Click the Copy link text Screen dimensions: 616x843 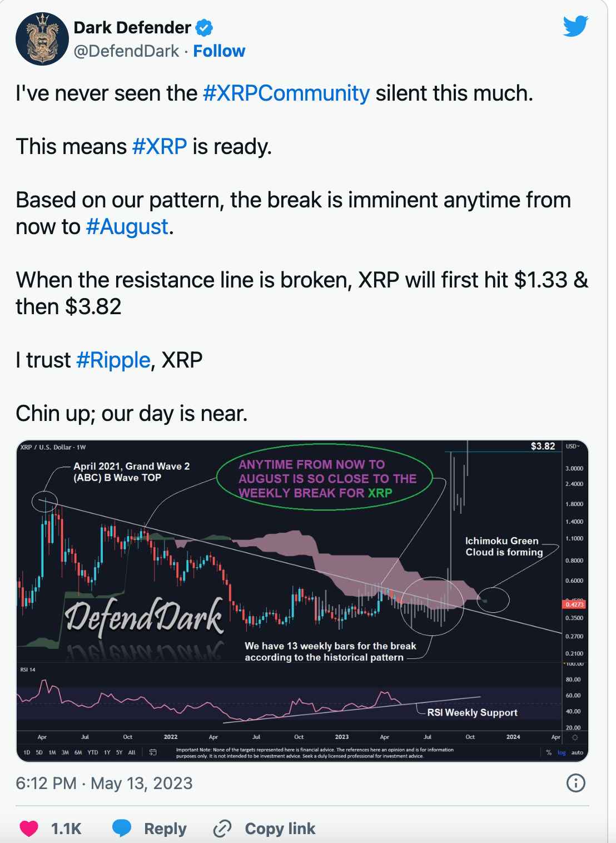pos(280,829)
